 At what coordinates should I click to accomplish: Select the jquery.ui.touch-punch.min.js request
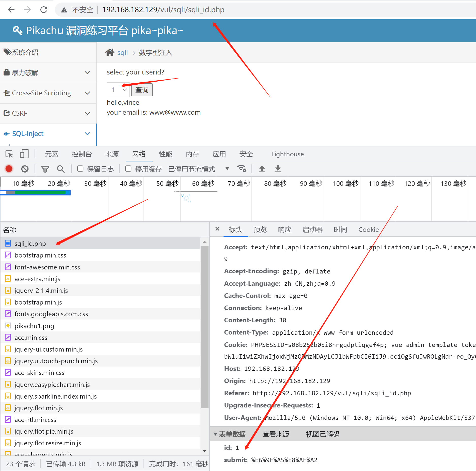click(101, 361)
